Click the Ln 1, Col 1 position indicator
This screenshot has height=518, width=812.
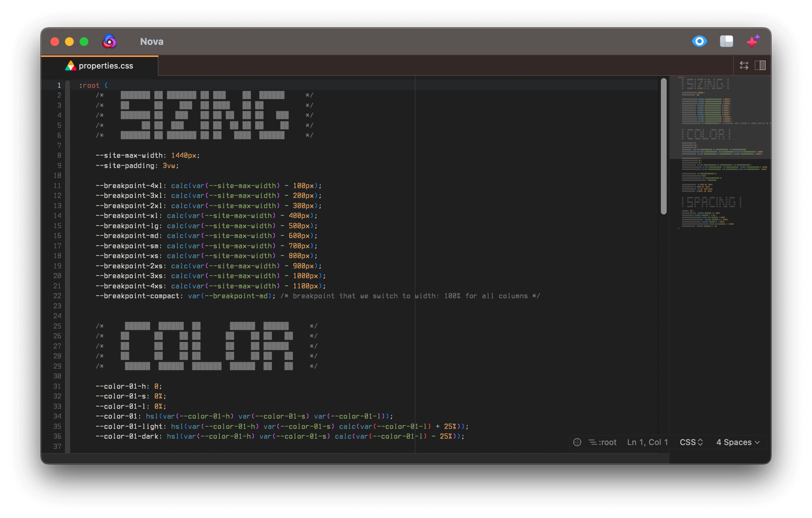point(647,442)
